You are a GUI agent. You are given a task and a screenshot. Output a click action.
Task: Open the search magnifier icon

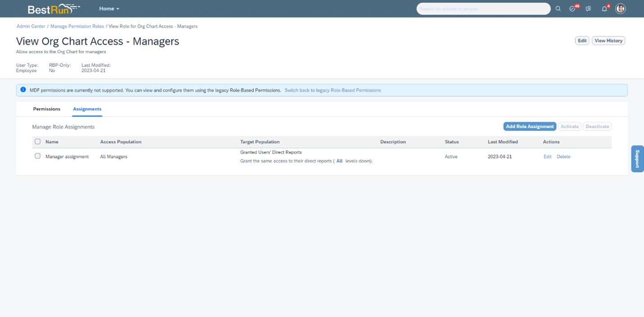[x=558, y=9]
